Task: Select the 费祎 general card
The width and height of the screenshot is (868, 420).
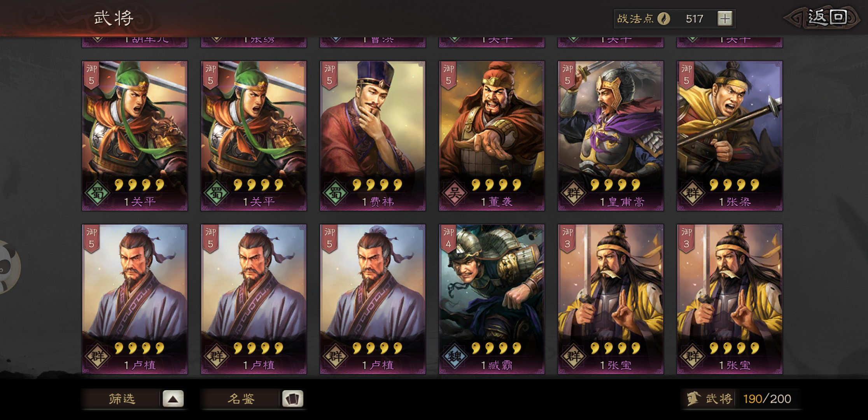Action: (x=373, y=136)
